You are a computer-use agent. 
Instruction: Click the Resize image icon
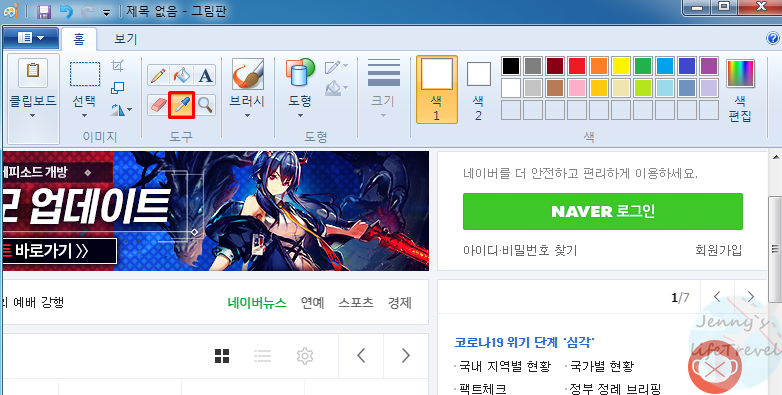117,88
